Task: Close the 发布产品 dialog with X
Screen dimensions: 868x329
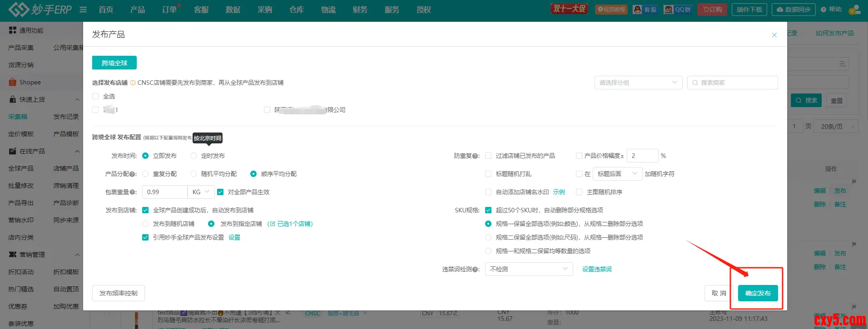Action: coord(774,35)
